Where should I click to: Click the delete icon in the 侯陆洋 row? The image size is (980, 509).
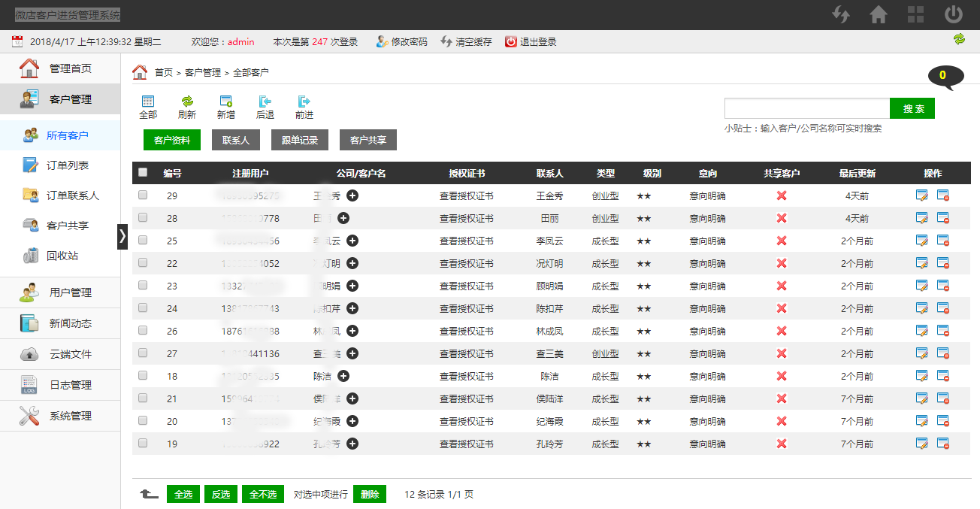(x=943, y=398)
